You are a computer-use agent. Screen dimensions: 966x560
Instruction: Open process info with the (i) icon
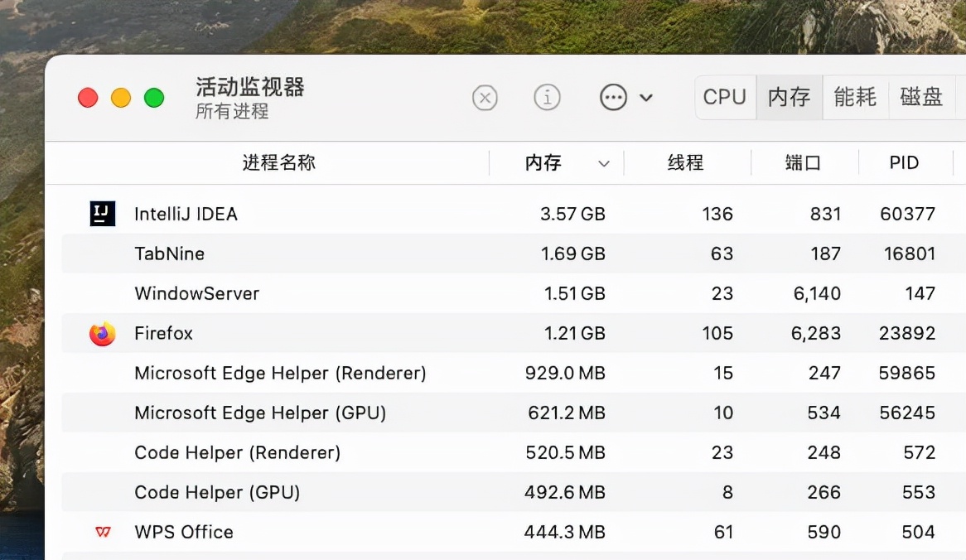(x=547, y=98)
